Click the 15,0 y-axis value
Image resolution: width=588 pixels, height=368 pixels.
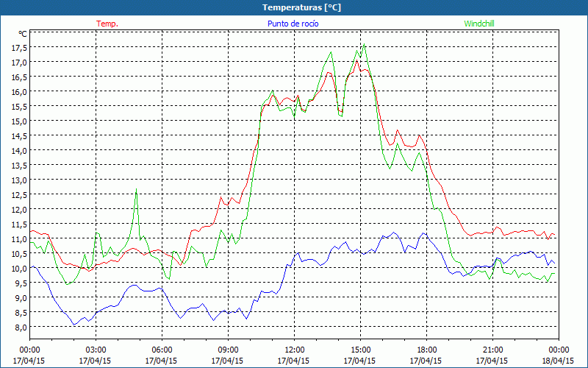pyautogui.click(x=19, y=121)
